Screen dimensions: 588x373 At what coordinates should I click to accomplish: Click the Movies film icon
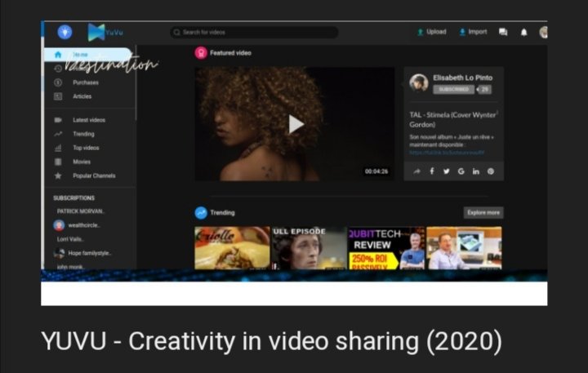coord(58,162)
